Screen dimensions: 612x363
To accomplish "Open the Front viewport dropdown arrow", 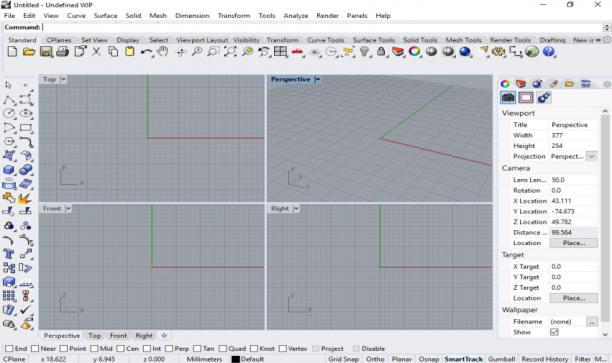I will point(68,208).
